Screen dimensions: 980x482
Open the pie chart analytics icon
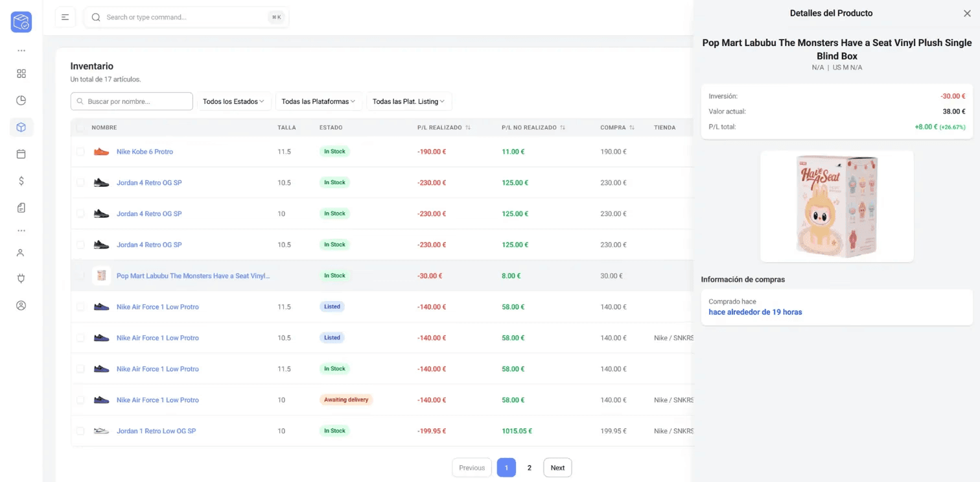tap(21, 101)
